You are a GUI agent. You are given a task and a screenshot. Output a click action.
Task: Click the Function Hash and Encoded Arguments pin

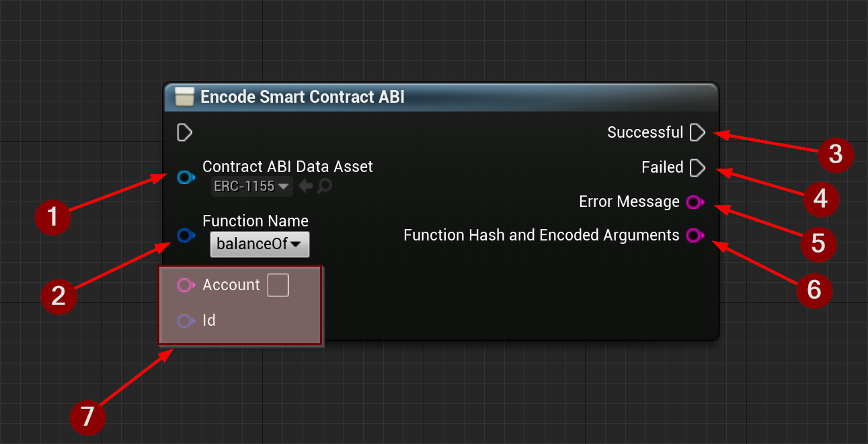(695, 236)
